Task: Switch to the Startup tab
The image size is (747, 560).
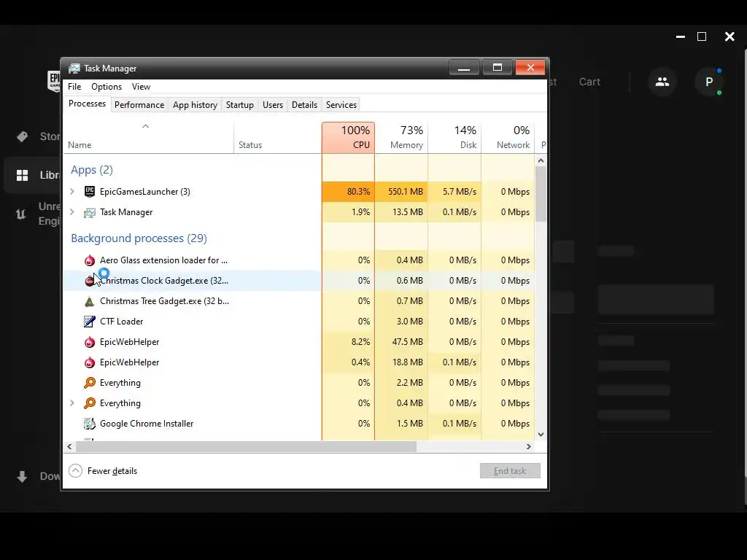Action: [x=239, y=105]
